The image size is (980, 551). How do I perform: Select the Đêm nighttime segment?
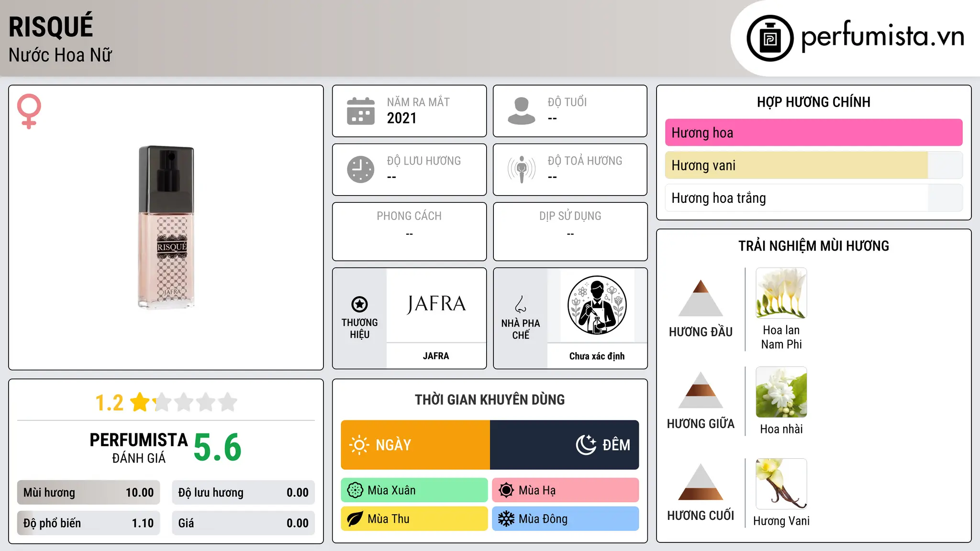coord(565,445)
